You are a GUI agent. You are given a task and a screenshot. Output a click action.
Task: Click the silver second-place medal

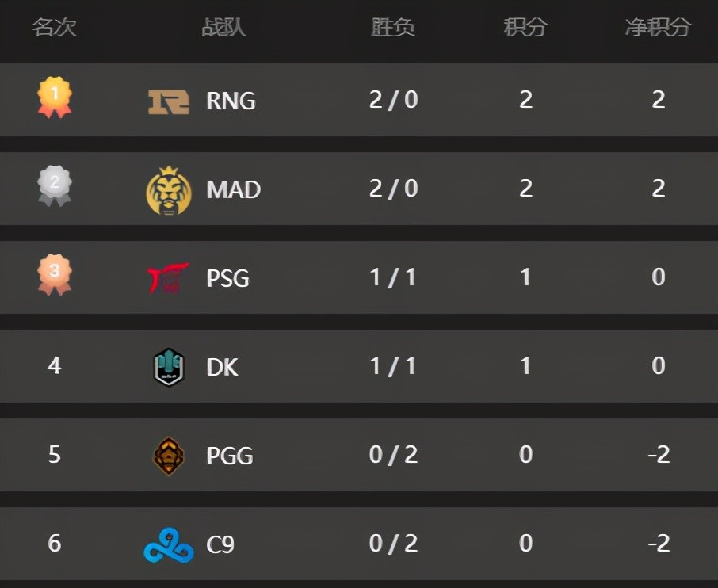pyautogui.click(x=55, y=187)
